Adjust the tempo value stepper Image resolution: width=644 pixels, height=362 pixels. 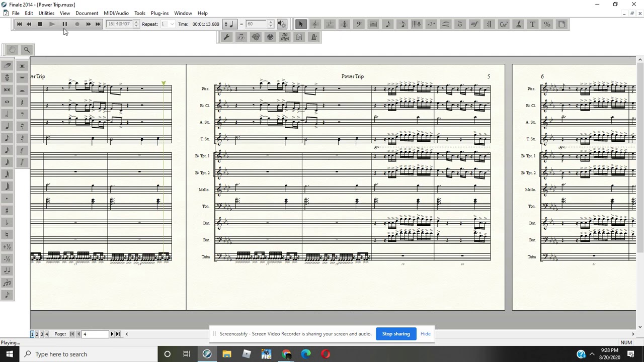(x=271, y=24)
